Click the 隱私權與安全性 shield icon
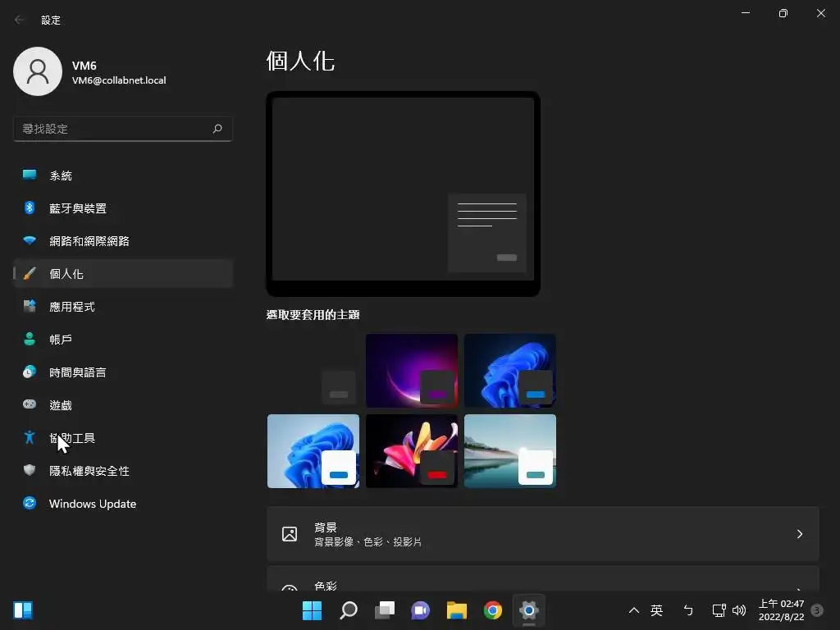Image resolution: width=840 pixels, height=630 pixels. pyautogui.click(x=30, y=470)
